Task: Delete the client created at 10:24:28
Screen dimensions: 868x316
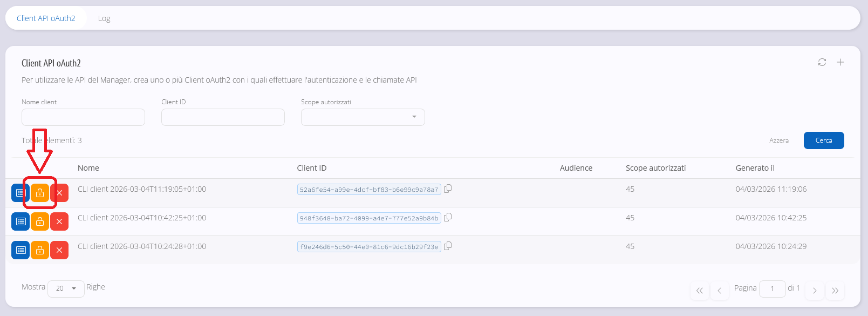Action: tap(59, 250)
